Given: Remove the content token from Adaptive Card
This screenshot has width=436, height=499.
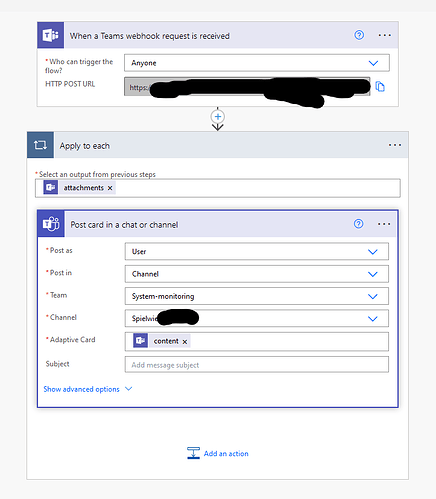Looking at the screenshot, I should 185,342.
